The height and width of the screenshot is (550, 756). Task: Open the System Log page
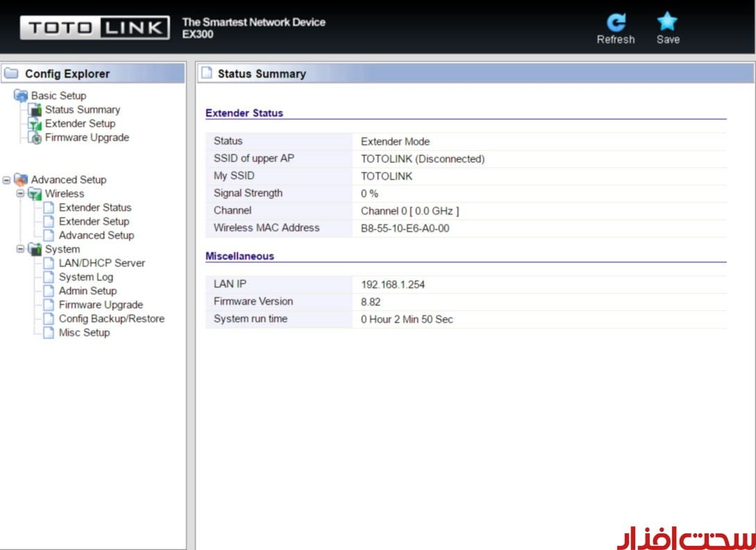(x=85, y=277)
